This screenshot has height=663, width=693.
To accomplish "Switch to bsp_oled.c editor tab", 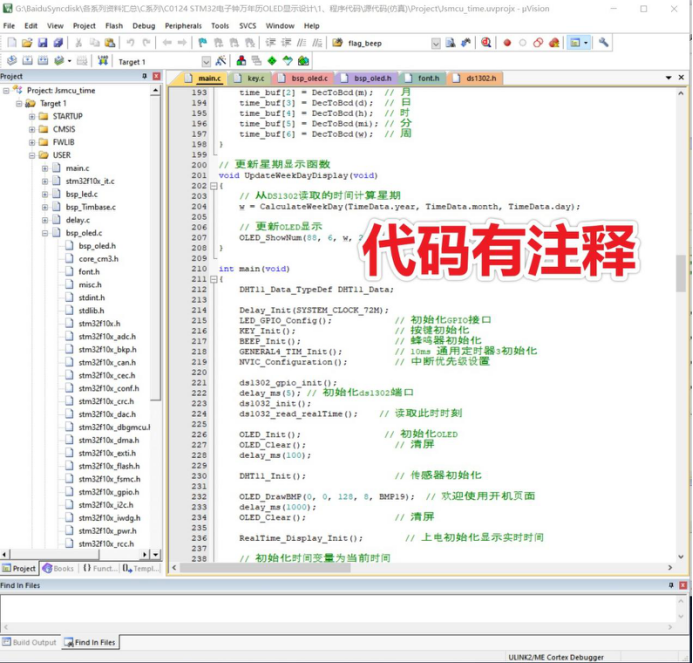I will (x=304, y=78).
